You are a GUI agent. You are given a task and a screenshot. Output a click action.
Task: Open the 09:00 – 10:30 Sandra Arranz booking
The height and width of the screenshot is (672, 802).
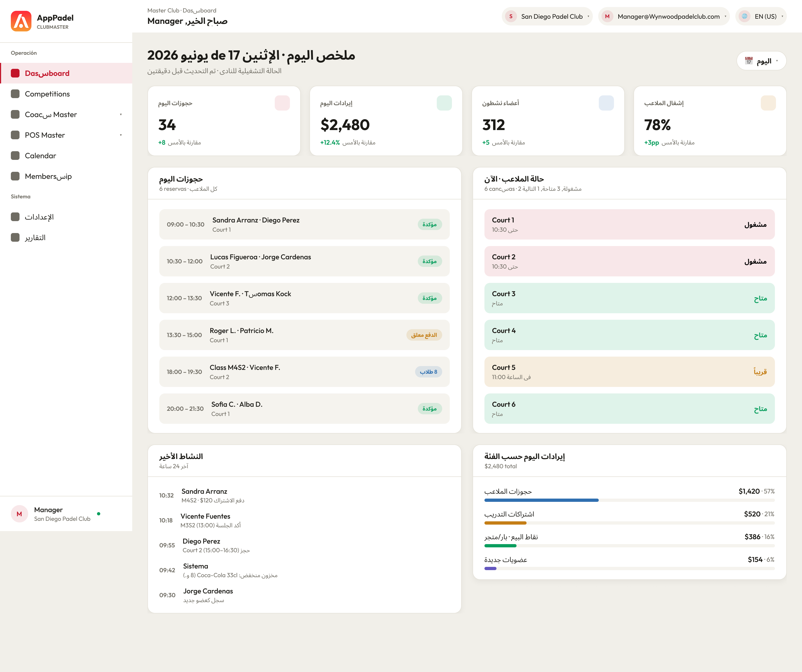click(x=304, y=224)
